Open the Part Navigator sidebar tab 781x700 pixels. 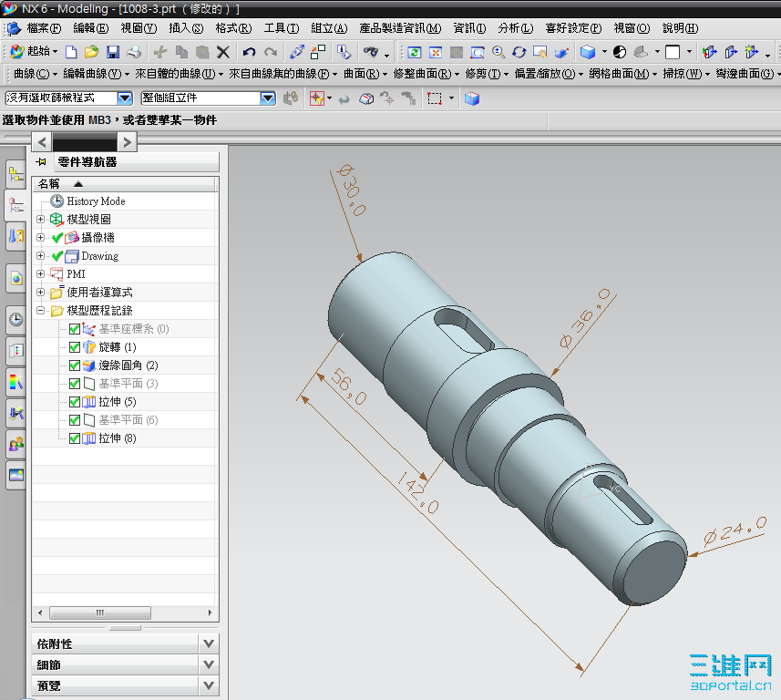15,205
